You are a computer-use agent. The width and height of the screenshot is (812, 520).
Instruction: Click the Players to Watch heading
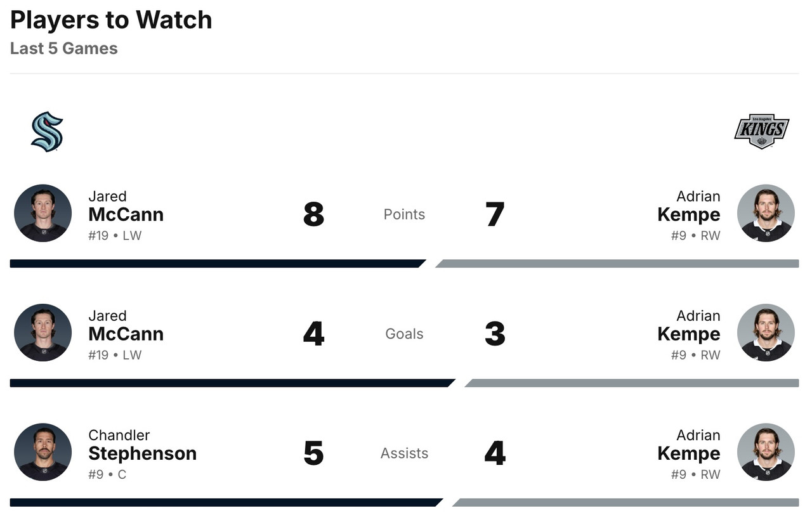pyautogui.click(x=111, y=20)
